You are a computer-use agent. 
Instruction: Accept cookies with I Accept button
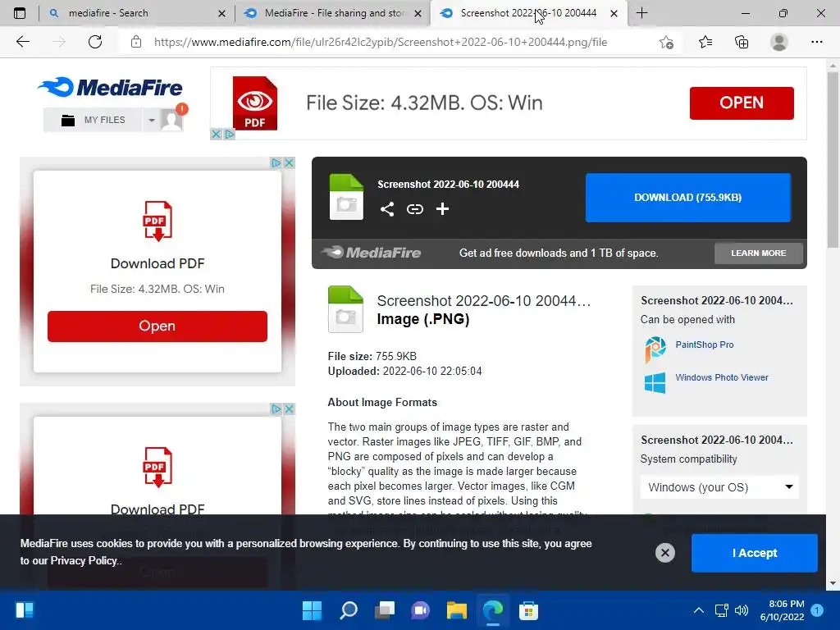point(755,553)
